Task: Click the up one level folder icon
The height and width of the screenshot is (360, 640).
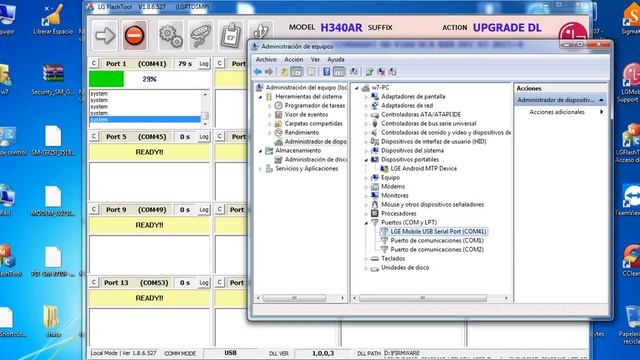Action: click(x=284, y=72)
